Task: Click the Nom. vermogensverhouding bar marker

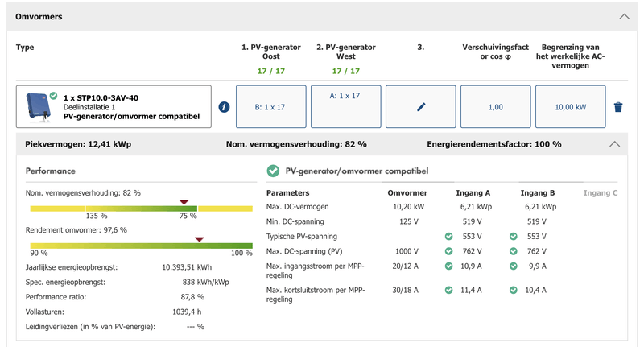Action: 184,202
